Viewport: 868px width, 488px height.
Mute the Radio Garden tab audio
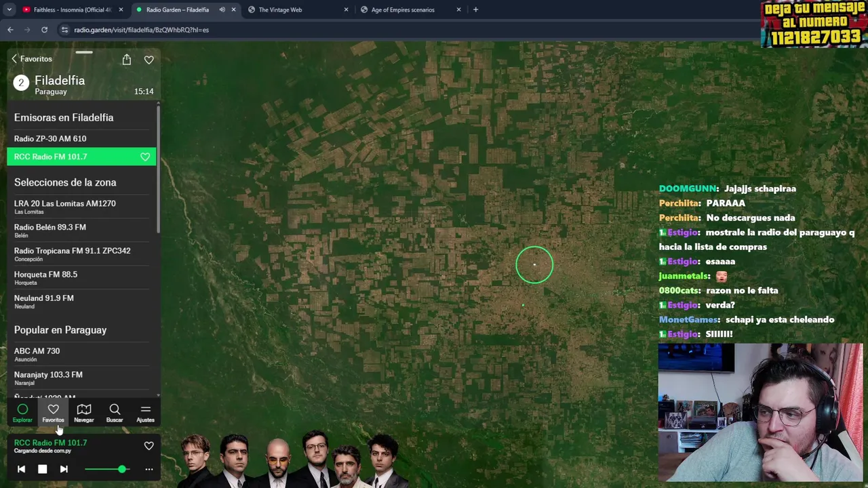coord(222,9)
